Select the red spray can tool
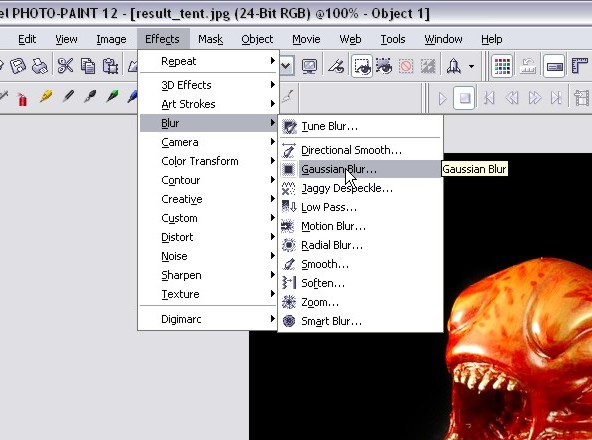592x440 pixels. [x=23, y=99]
